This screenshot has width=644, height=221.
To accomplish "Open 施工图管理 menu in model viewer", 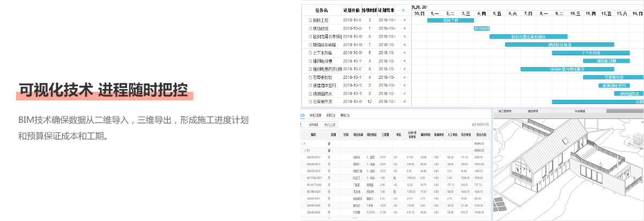I will [504, 112].
